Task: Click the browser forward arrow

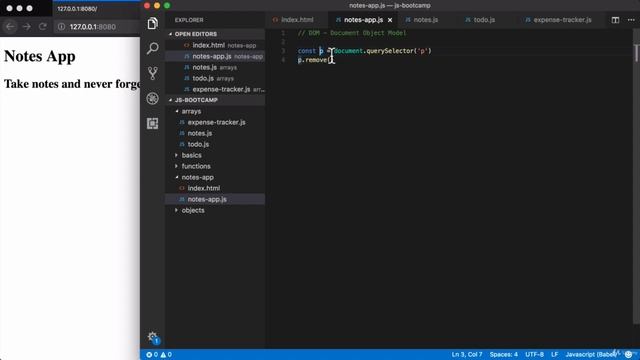Action: 27,27
